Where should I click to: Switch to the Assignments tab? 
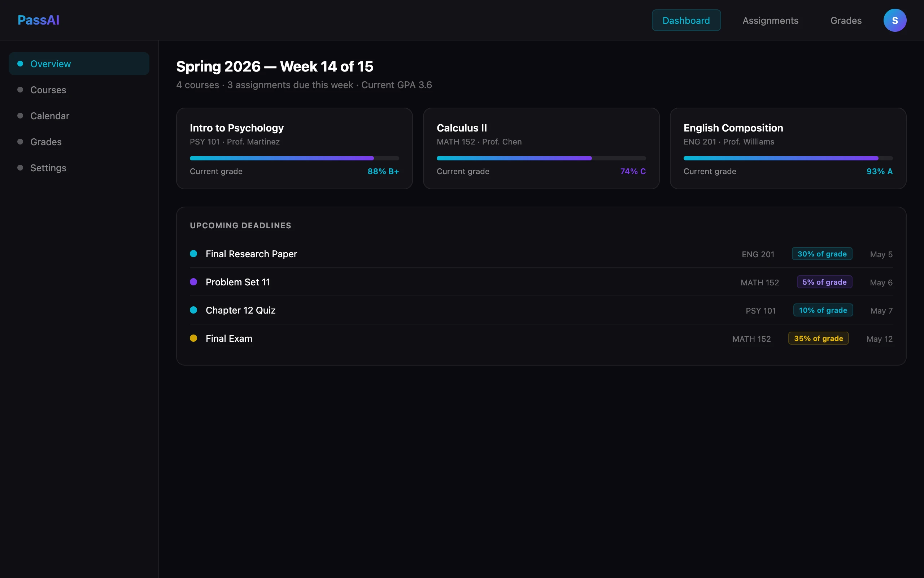tap(770, 20)
